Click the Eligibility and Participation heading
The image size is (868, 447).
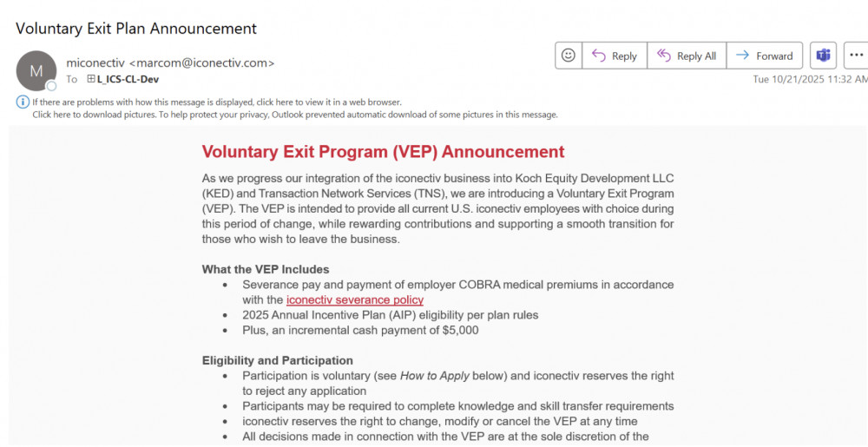(278, 360)
